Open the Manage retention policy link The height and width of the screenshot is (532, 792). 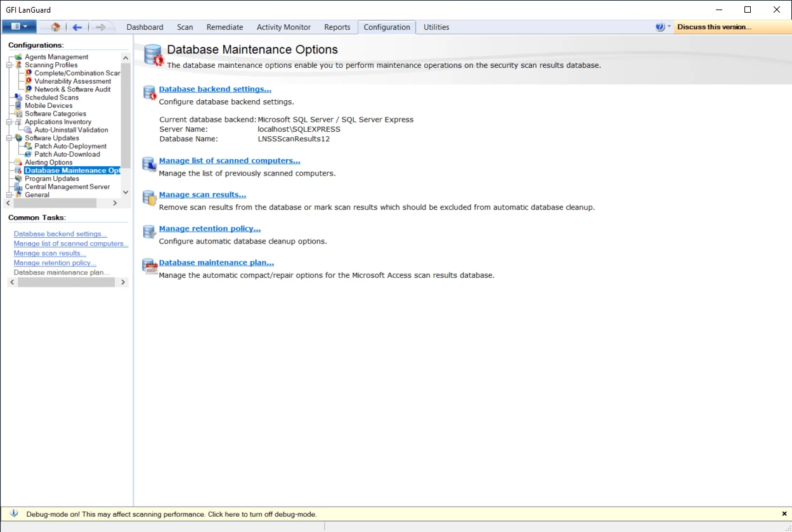tap(209, 229)
